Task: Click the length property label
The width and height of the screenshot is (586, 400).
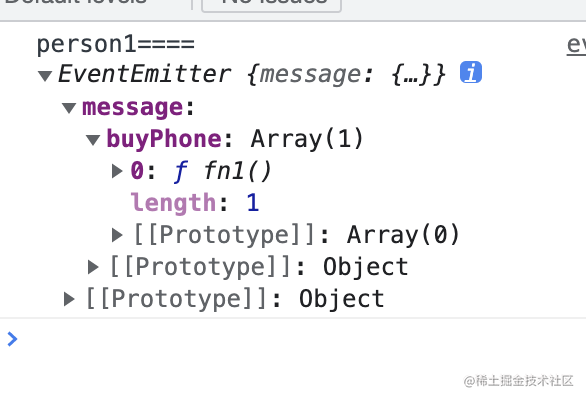Action: click(173, 203)
